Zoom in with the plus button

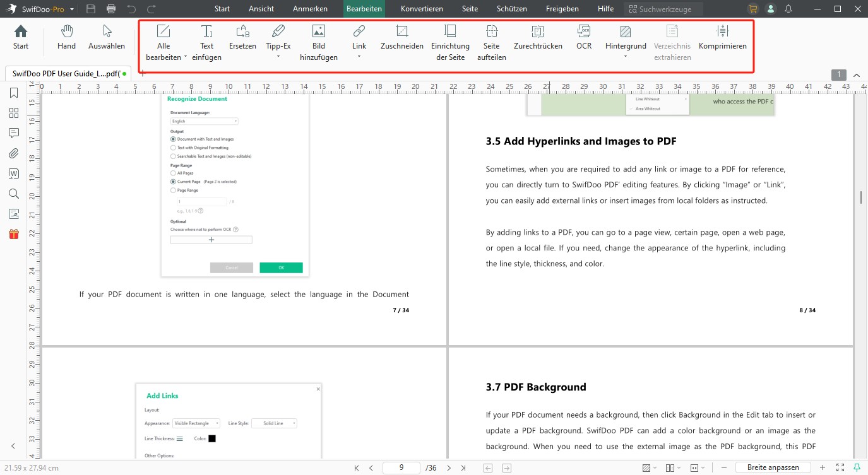[x=822, y=467]
